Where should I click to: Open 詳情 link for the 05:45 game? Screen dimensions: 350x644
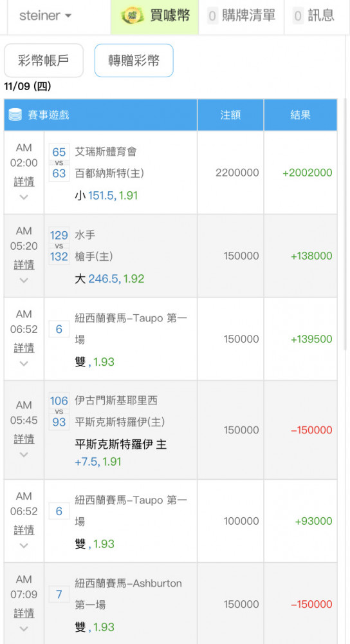24,439
